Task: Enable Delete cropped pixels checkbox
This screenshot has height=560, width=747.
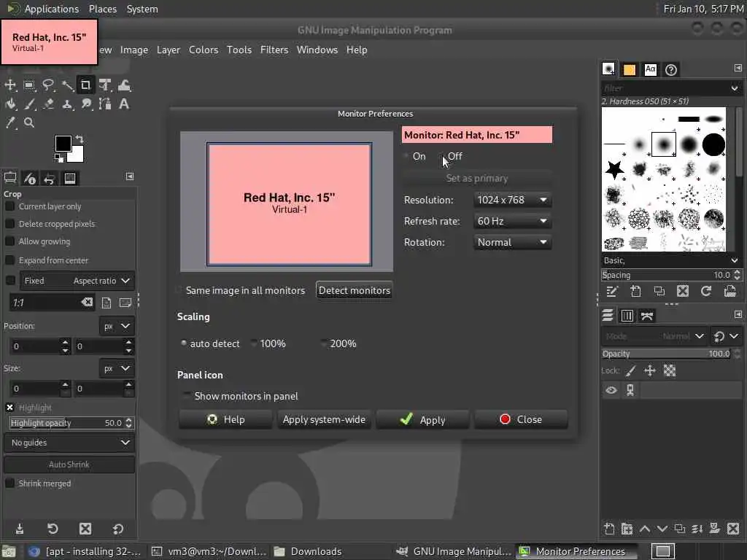Action: [x=9, y=224]
